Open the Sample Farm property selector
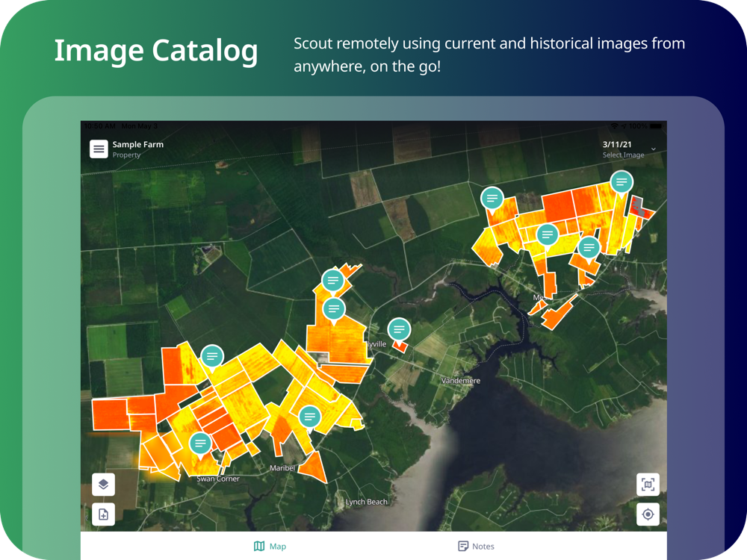Screen dimensions: 747x560 [x=137, y=149]
